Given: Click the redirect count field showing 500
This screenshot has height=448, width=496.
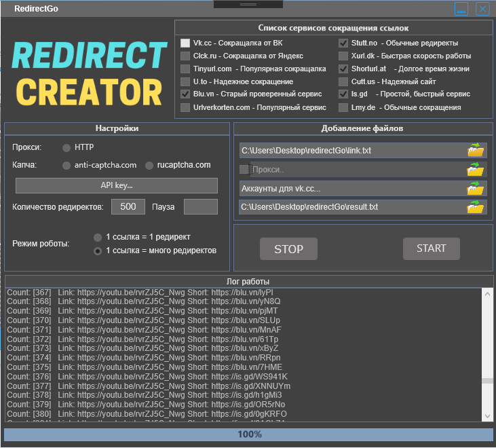Looking at the screenshot, I should 128,206.
